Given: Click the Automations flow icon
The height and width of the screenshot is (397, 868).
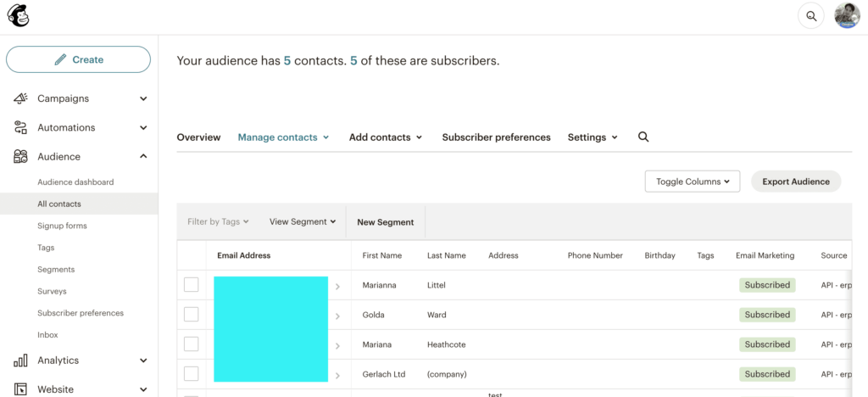Looking at the screenshot, I should tap(20, 127).
